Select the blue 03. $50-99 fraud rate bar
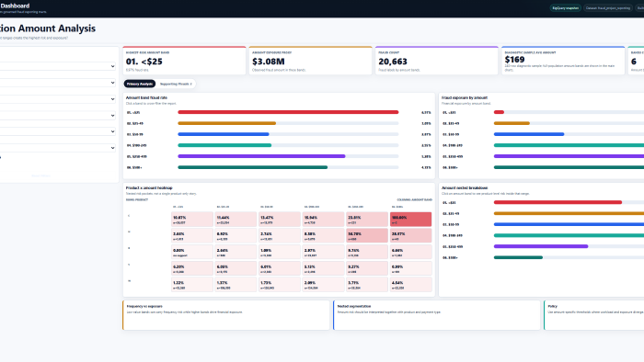This screenshot has width=644, height=362. [x=224, y=134]
